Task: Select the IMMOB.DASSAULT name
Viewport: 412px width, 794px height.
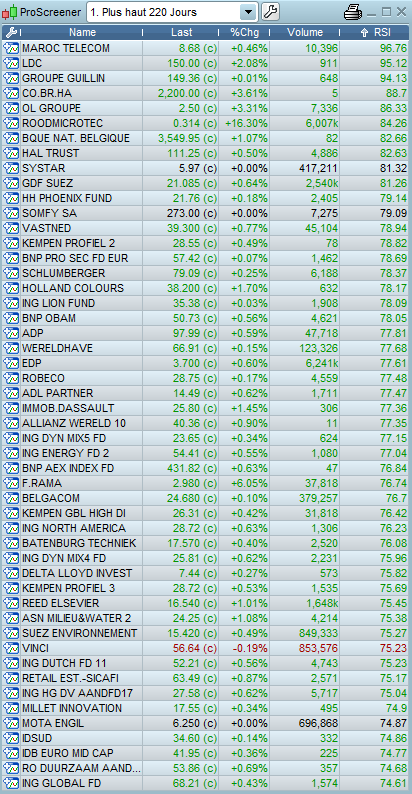Action: click(68, 408)
